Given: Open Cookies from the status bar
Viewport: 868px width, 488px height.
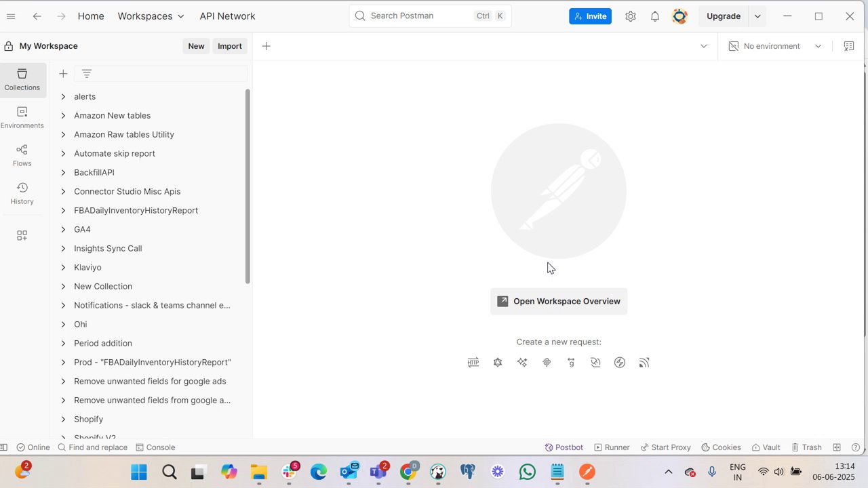Looking at the screenshot, I should [x=721, y=447].
